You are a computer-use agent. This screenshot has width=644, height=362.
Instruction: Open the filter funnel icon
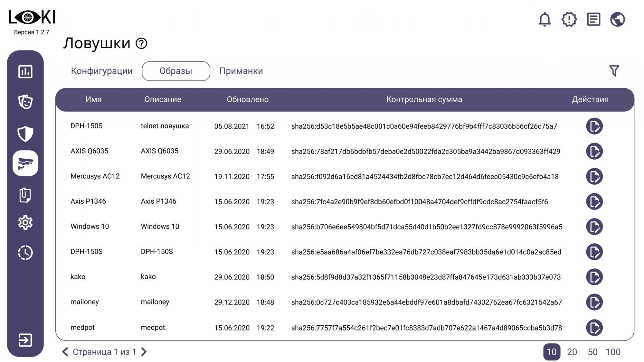[614, 71]
